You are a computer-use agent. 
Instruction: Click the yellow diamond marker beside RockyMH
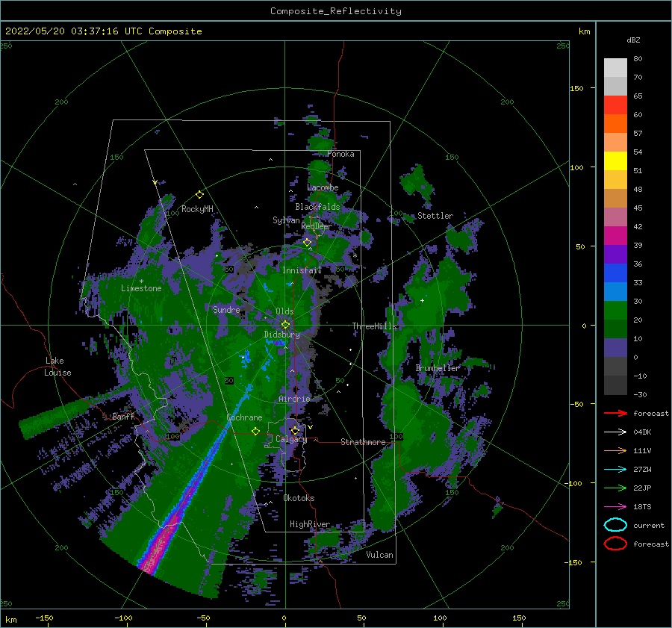coord(199,195)
